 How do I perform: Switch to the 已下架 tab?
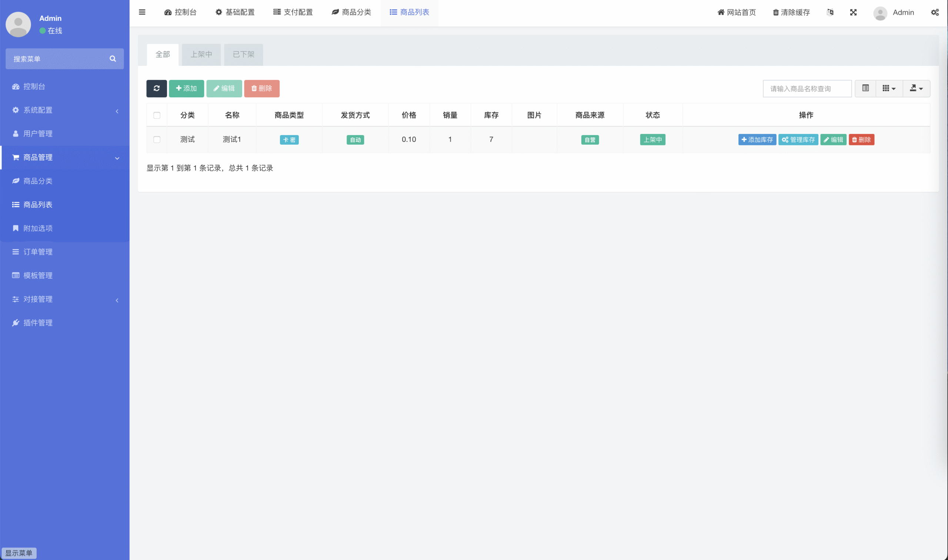click(243, 54)
